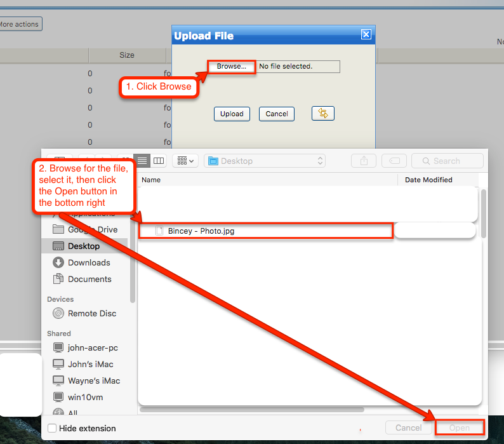
Task: Select Remote Disc under Devices
Action: click(92, 313)
